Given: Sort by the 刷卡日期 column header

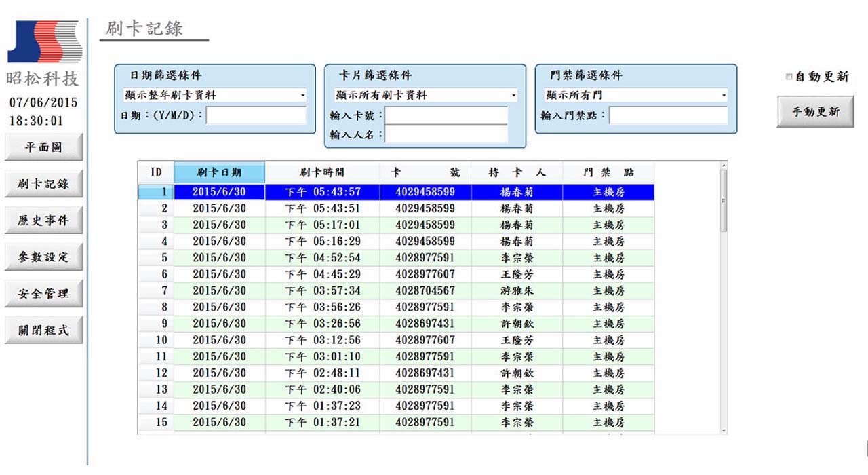Looking at the screenshot, I should point(220,173).
